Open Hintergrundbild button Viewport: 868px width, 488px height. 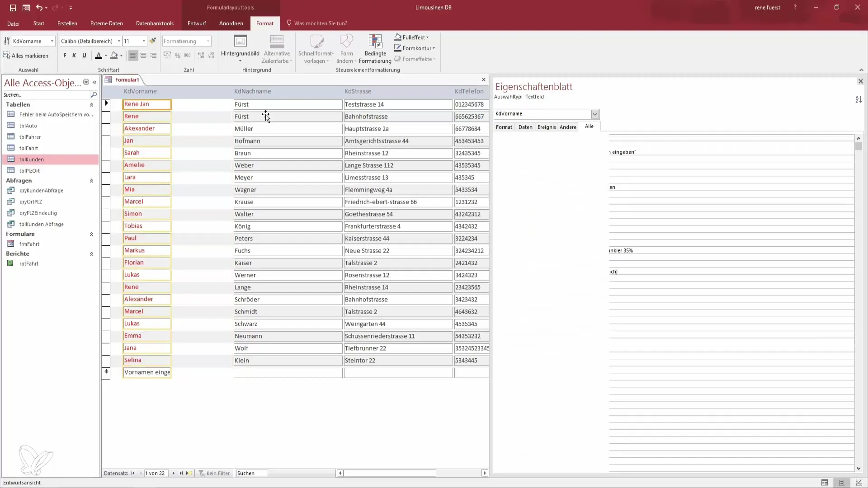coord(240,48)
